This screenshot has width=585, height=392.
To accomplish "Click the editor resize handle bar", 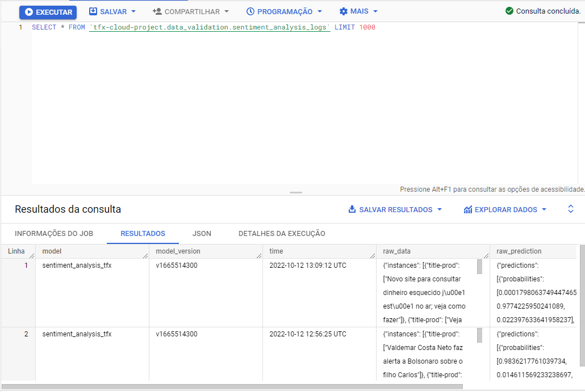I will [x=296, y=193].
